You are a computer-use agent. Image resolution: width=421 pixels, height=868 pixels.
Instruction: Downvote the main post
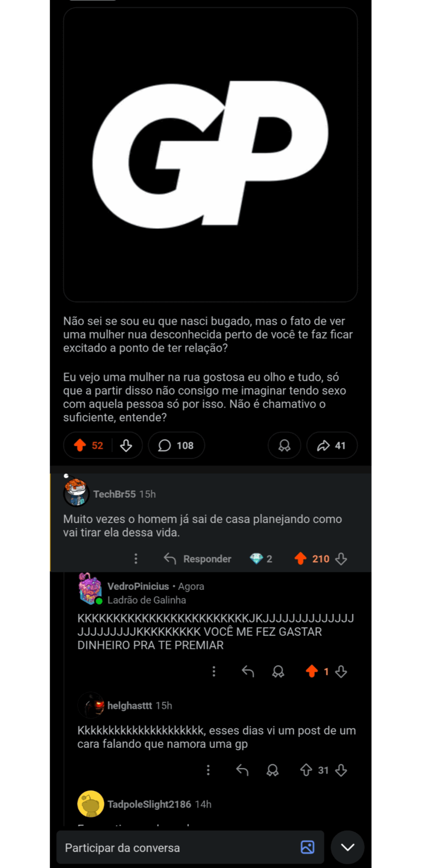(x=126, y=446)
